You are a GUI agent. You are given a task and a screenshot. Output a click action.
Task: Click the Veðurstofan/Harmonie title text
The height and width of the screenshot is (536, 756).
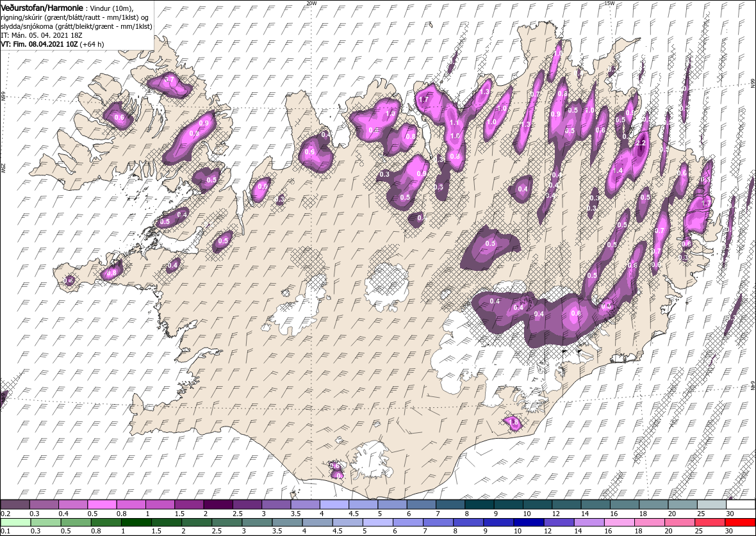point(42,8)
